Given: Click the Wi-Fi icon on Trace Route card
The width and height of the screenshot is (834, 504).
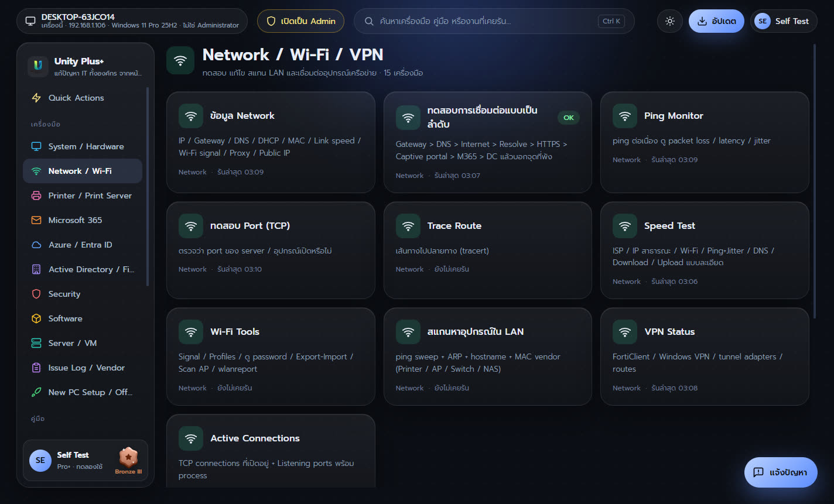Looking at the screenshot, I should coord(408,226).
